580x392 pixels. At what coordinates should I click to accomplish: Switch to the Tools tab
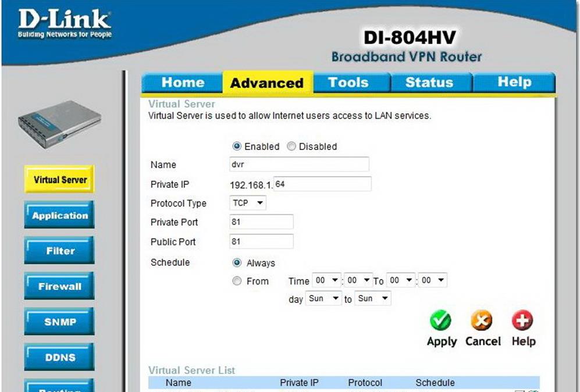(348, 83)
